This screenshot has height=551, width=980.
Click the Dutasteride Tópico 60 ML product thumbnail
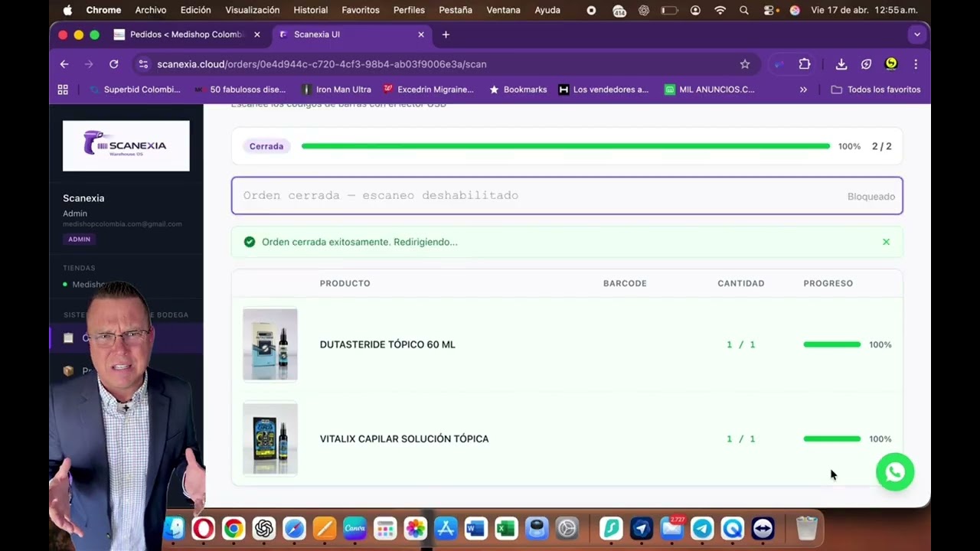pos(270,344)
